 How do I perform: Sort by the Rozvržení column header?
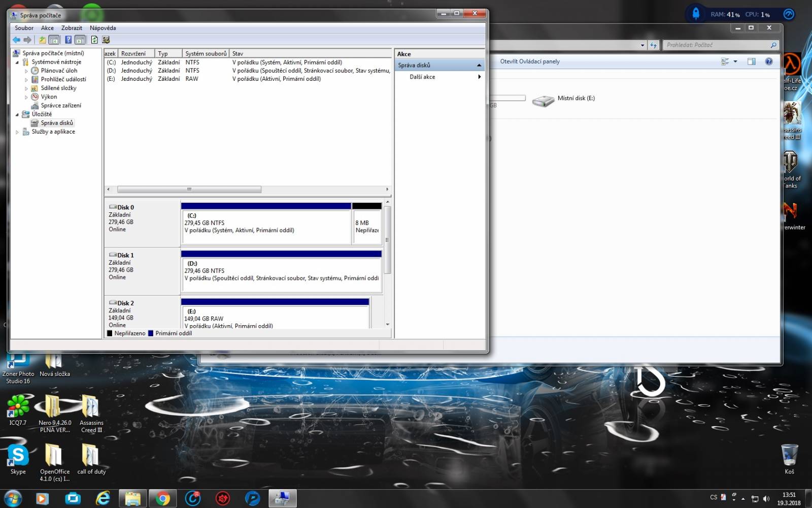point(137,53)
